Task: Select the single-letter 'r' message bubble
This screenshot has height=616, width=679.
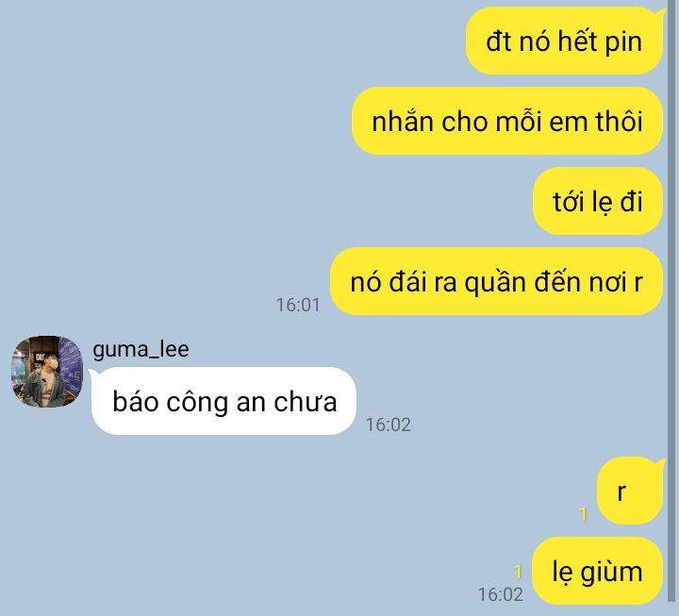Action: click(630, 491)
